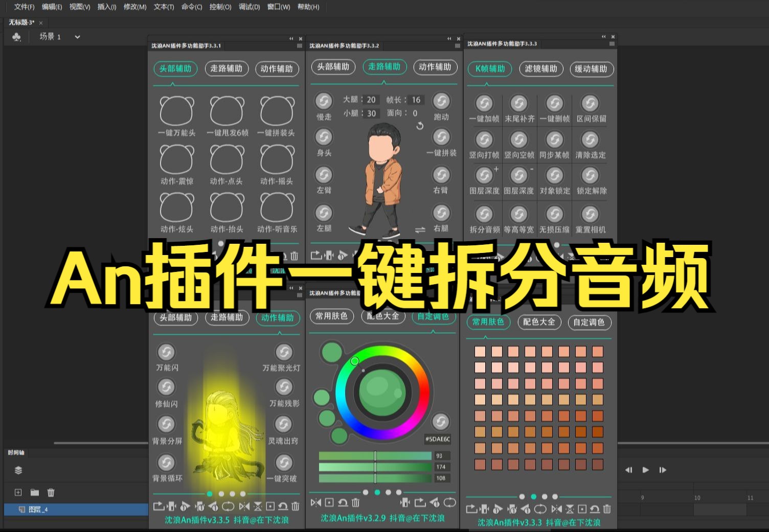Click the 动作-点头 nod action icon
Screen dimensions: 769x532
point(227,161)
